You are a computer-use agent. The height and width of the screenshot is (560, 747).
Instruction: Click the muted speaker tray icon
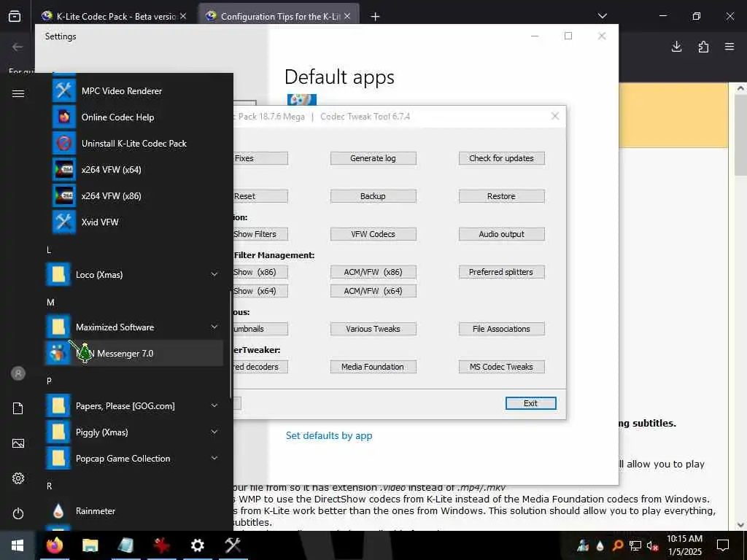(x=653, y=545)
